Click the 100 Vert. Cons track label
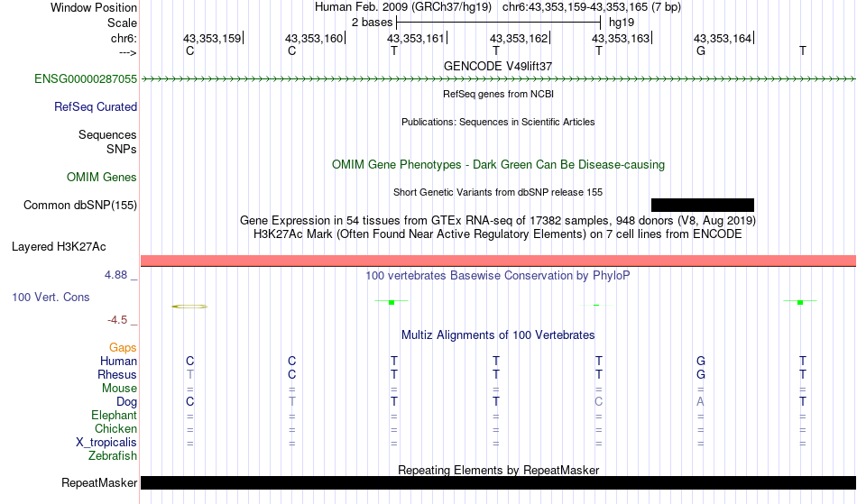The width and height of the screenshot is (857, 504). (x=51, y=297)
